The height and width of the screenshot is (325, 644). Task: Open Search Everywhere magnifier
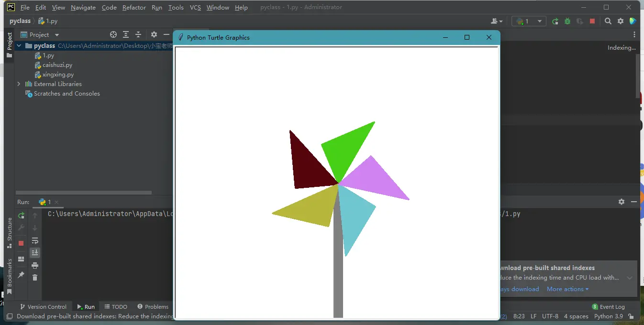tap(608, 21)
